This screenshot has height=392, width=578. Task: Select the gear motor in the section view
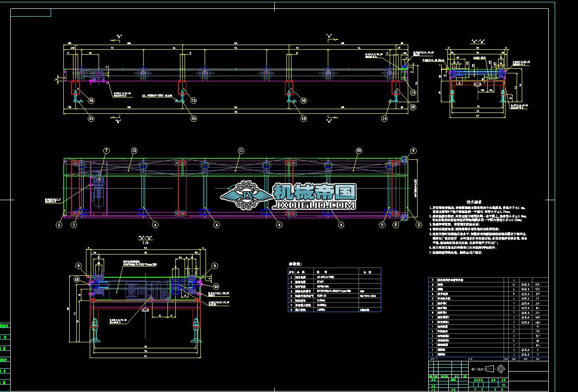140,290
